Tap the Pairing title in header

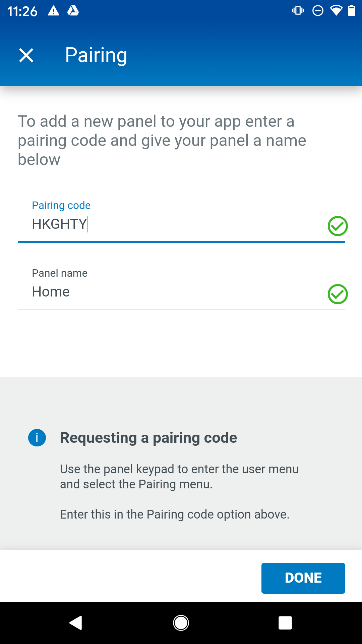[96, 55]
